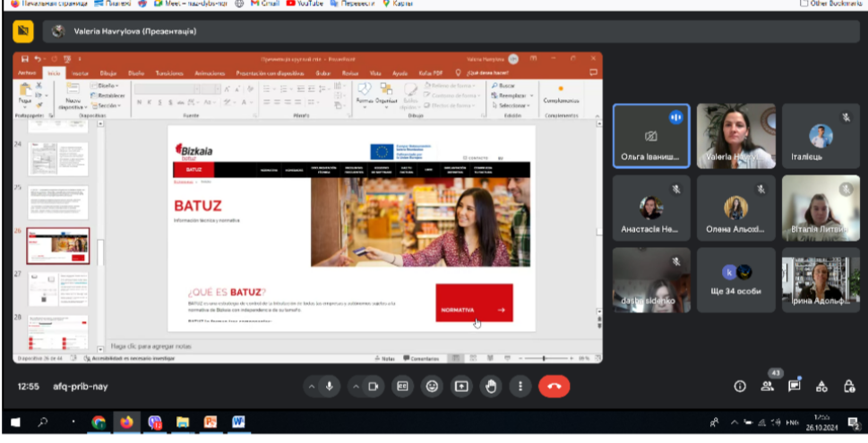The height and width of the screenshot is (443, 868).
Task: Open Presentación con diapositivas tab
Action: (271, 73)
